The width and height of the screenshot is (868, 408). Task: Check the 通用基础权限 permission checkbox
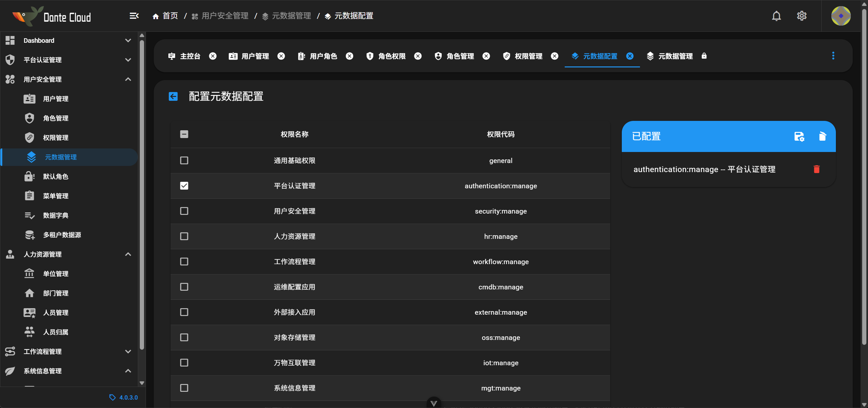(184, 160)
